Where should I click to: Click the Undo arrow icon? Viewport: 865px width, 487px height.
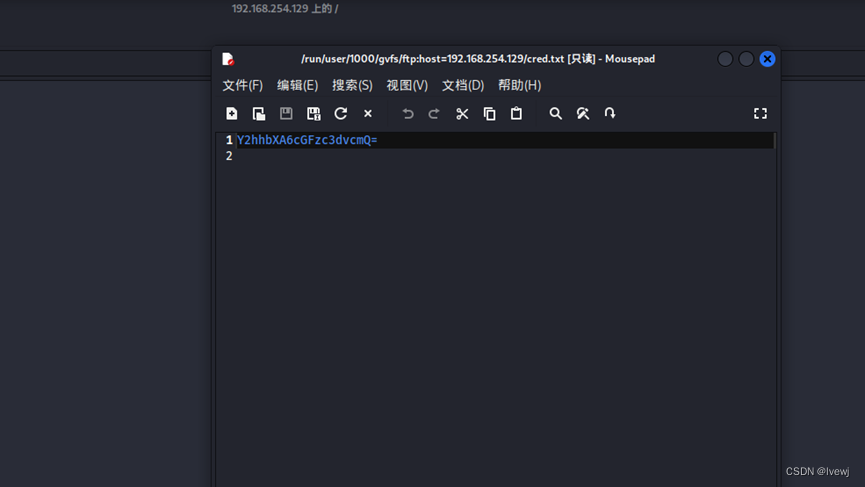tap(408, 114)
